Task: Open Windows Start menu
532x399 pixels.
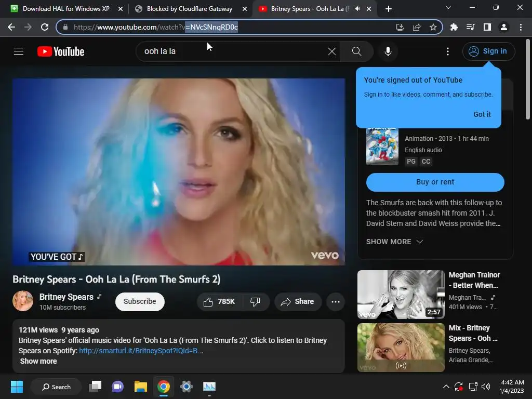Action: [x=17, y=387]
